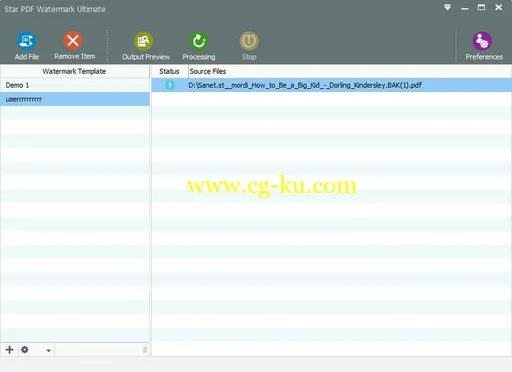Screen dimensions: 512x372
Task: Click the red Remove Item icon
Action: click(x=73, y=41)
